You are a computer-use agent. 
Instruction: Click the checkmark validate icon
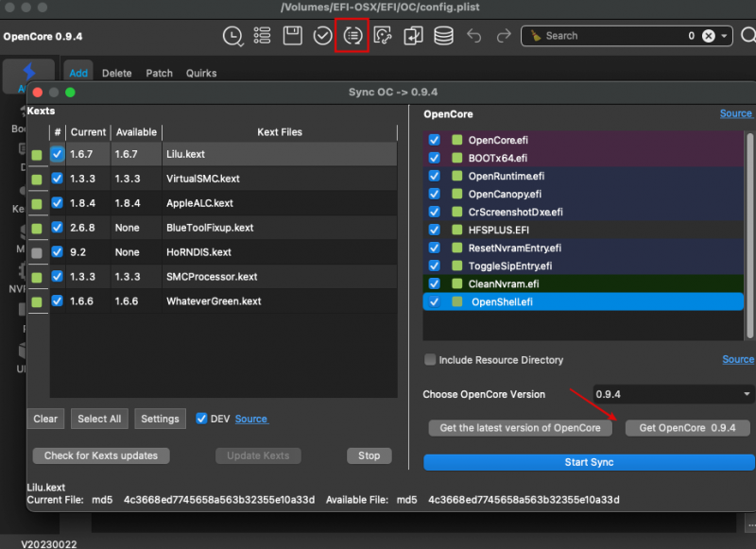[x=322, y=36]
